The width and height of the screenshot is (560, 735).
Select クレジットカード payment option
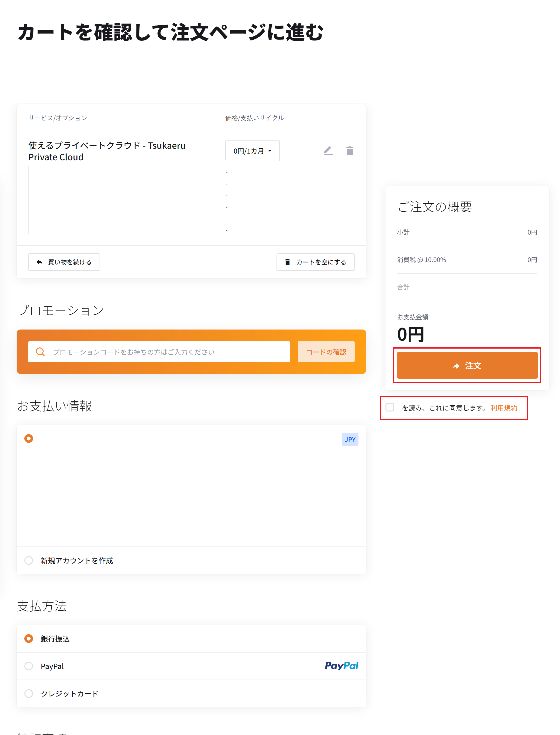click(x=29, y=693)
